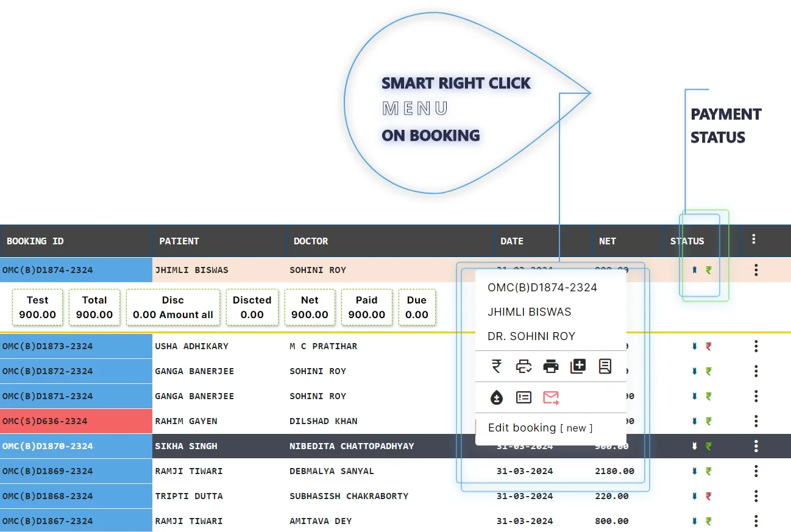Open three-dot menu for OMC(B)D1867-2324 row

[x=756, y=521]
